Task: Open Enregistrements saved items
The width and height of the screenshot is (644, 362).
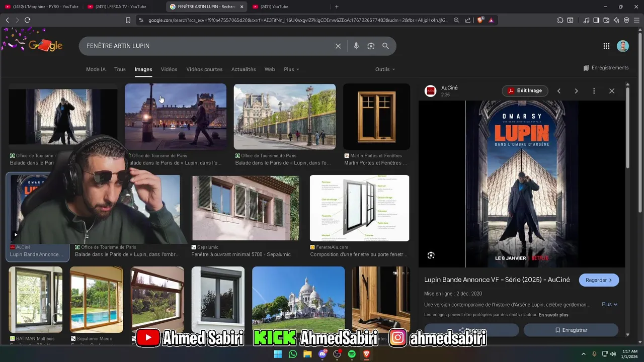Action: 606,68
